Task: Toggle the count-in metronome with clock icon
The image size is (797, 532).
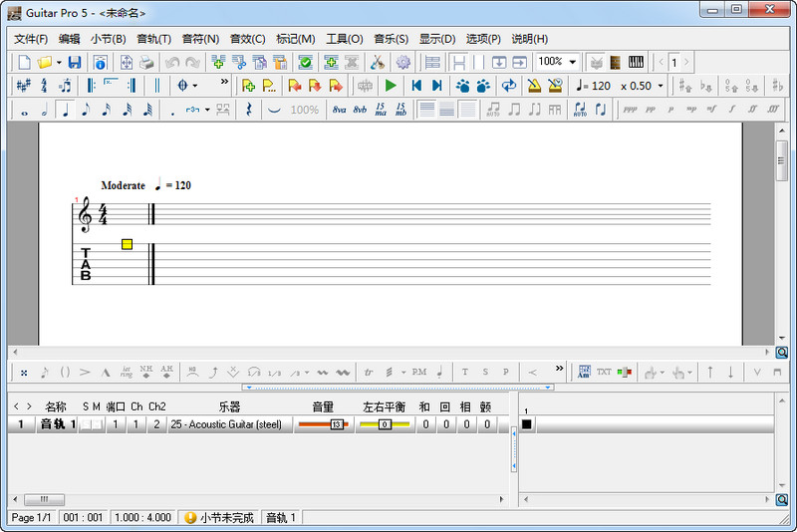Action: point(556,86)
